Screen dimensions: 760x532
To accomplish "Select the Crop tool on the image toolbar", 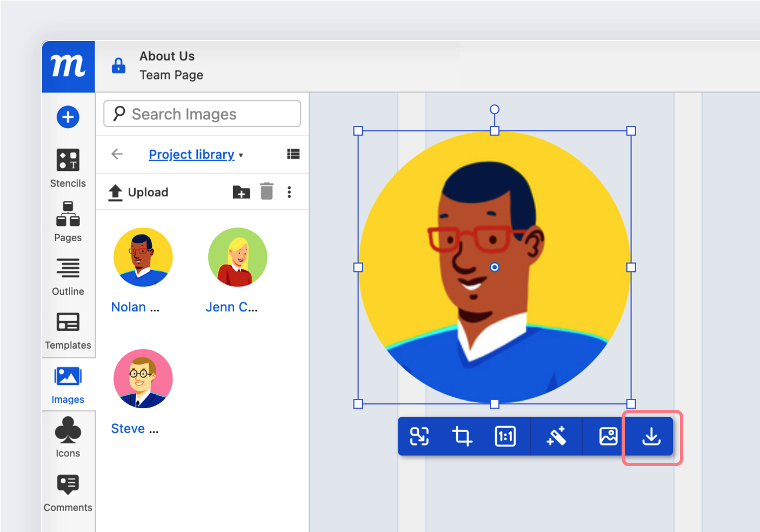I will (463, 436).
